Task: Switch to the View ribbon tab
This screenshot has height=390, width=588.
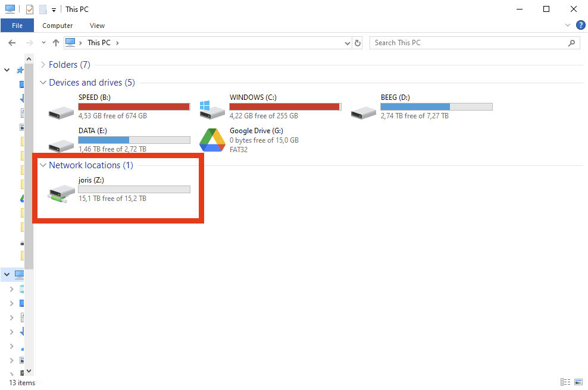Action: (98, 26)
